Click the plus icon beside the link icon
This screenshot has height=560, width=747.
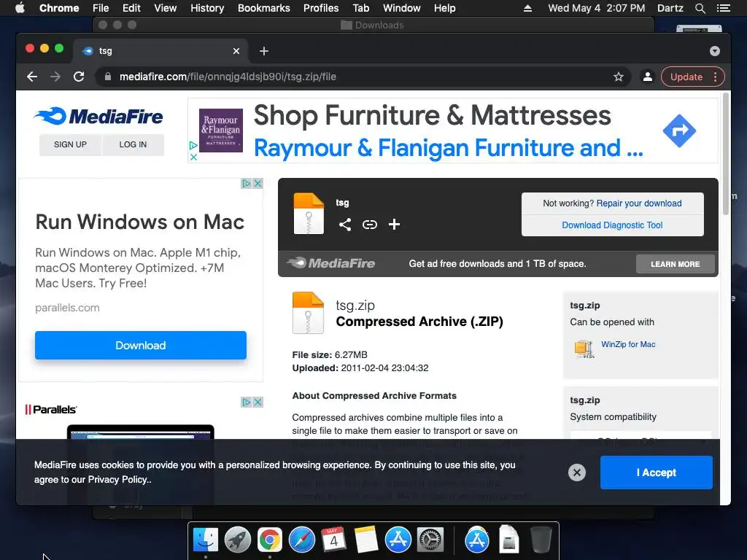(394, 225)
